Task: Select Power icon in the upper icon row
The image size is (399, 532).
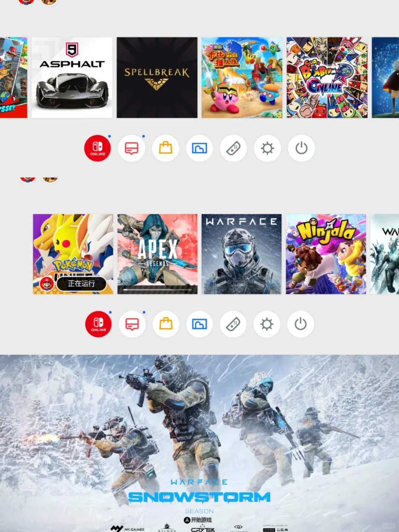Action: (x=301, y=148)
